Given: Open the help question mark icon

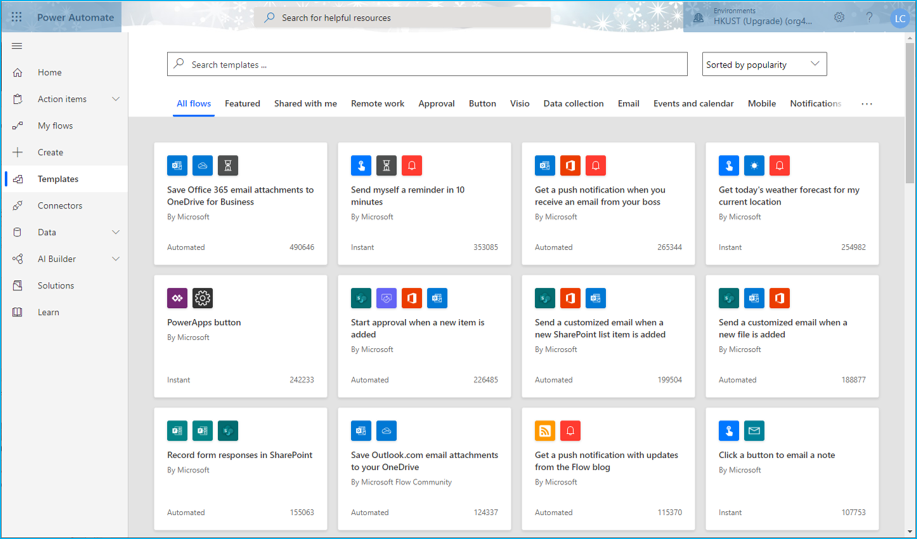Looking at the screenshot, I should click(869, 18).
